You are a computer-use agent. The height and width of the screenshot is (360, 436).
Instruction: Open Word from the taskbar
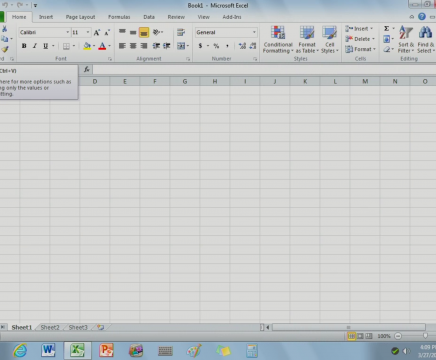[48, 350]
